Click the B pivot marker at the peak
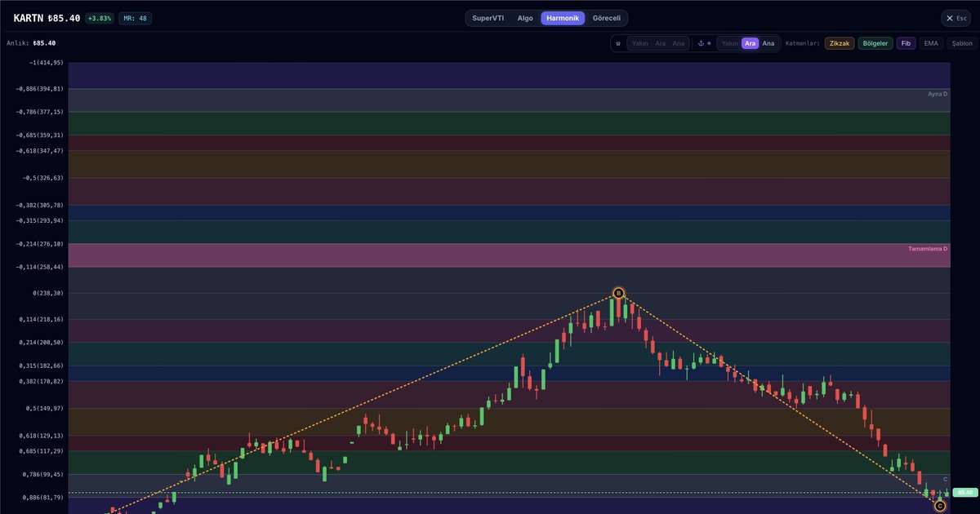Viewport: 980px width, 514px height. (x=618, y=293)
